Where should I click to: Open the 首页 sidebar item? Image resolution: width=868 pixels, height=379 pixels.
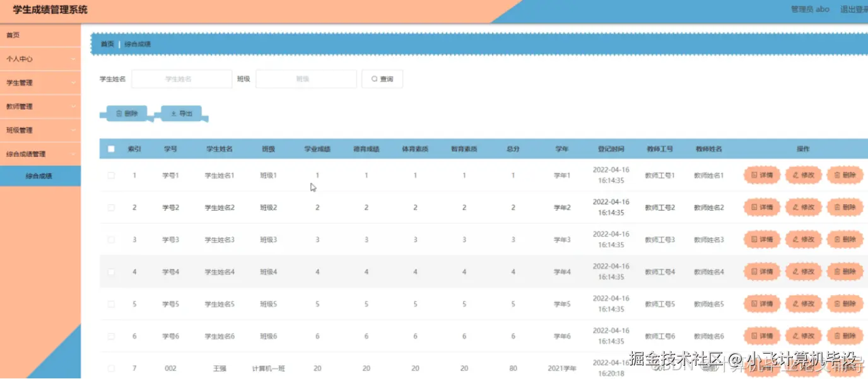pos(40,35)
